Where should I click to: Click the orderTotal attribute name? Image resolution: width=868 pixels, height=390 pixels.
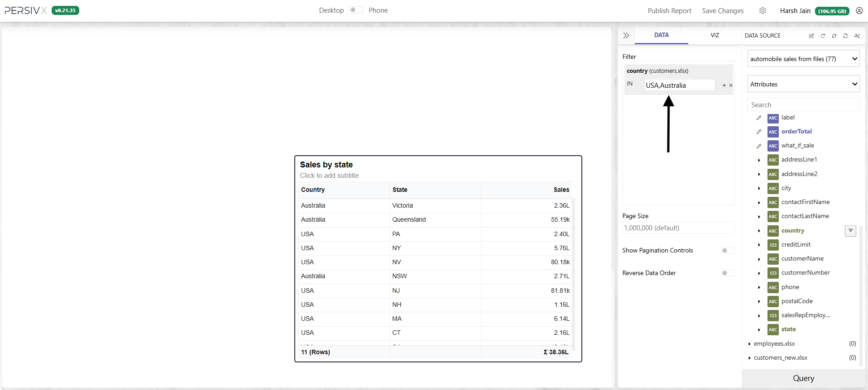click(x=796, y=132)
